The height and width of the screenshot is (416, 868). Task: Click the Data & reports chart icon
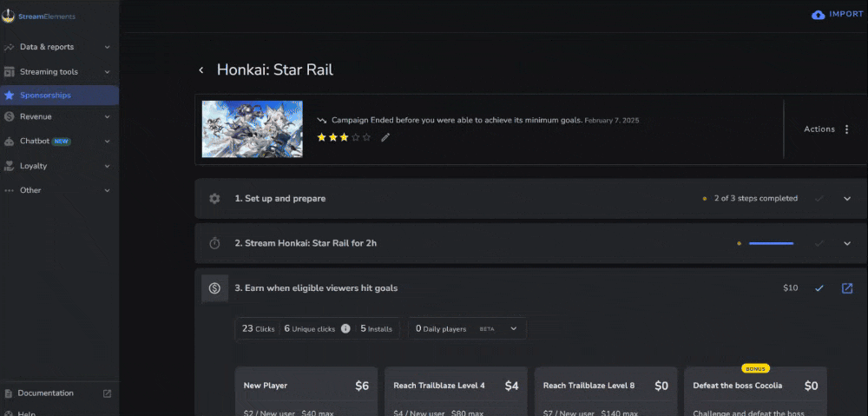[9, 47]
